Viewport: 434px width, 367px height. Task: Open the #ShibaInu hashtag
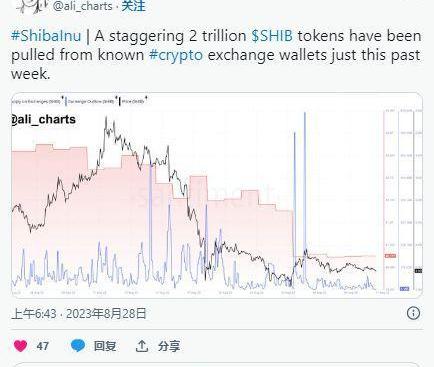(x=46, y=36)
